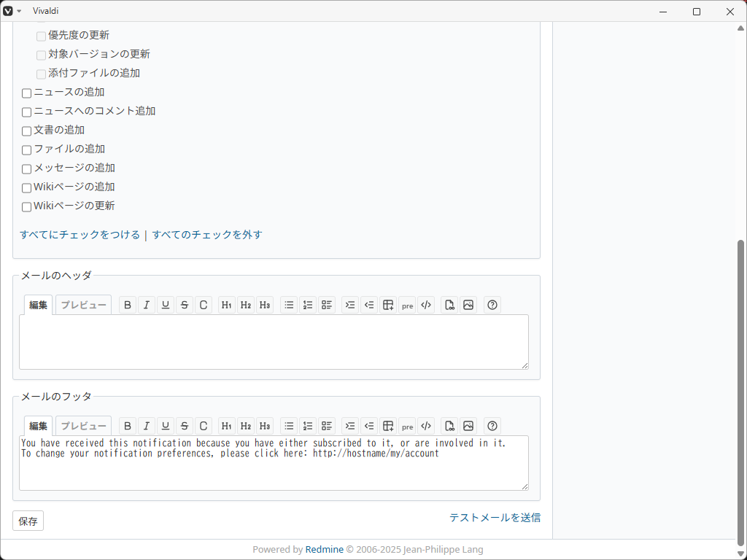Enable notifications for 添付ファイルの追加
This screenshot has height=560, width=747.
(41, 74)
